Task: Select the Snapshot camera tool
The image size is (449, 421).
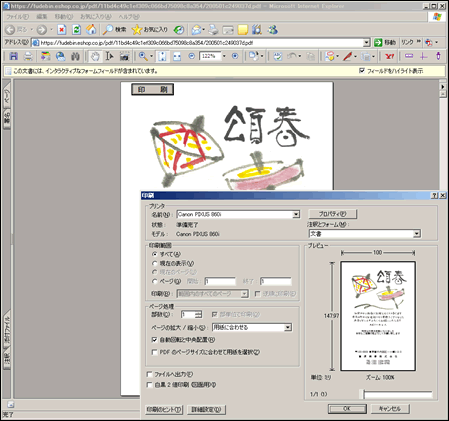Action: [124, 56]
